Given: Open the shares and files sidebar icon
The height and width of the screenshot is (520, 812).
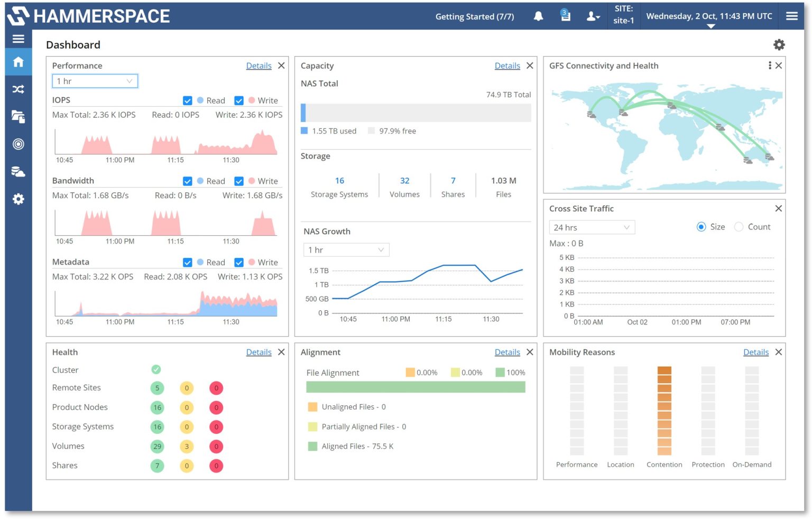Looking at the screenshot, I should [18, 117].
